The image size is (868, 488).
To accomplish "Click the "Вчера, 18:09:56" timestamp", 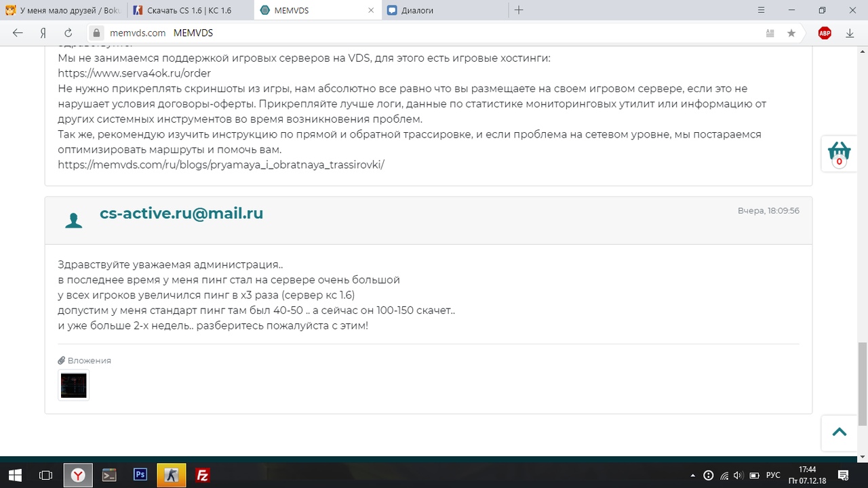I will [768, 211].
